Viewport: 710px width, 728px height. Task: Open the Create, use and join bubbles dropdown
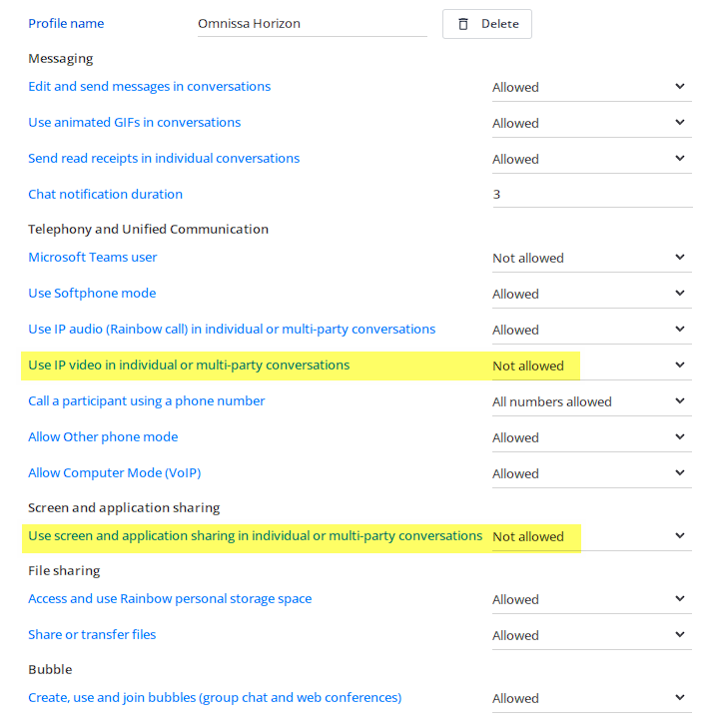[x=592, y=699]
